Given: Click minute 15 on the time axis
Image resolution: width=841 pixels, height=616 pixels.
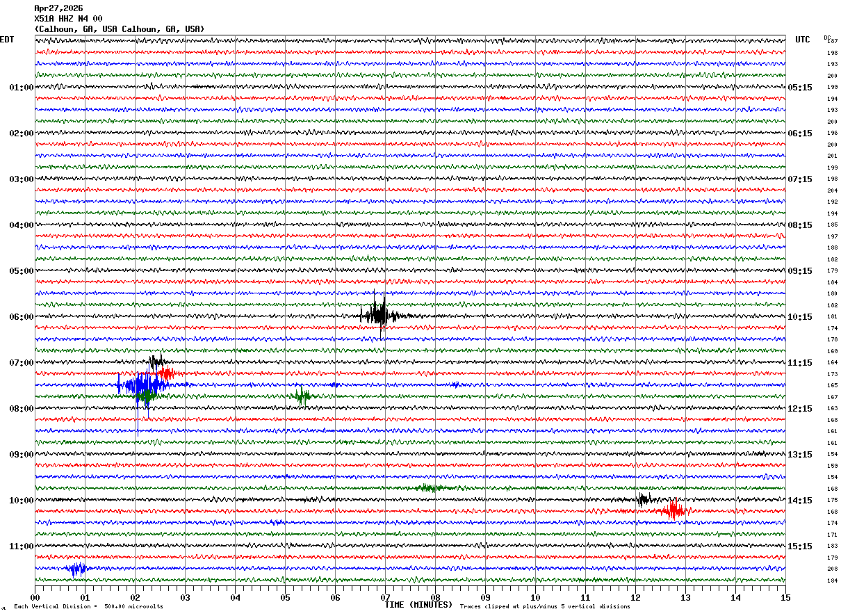Looking at the screenshot, I should 785,597.
